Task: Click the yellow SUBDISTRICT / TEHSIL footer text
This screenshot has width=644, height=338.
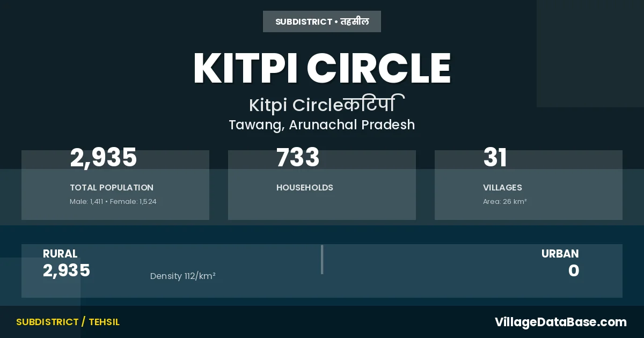Action: [68, 322]
